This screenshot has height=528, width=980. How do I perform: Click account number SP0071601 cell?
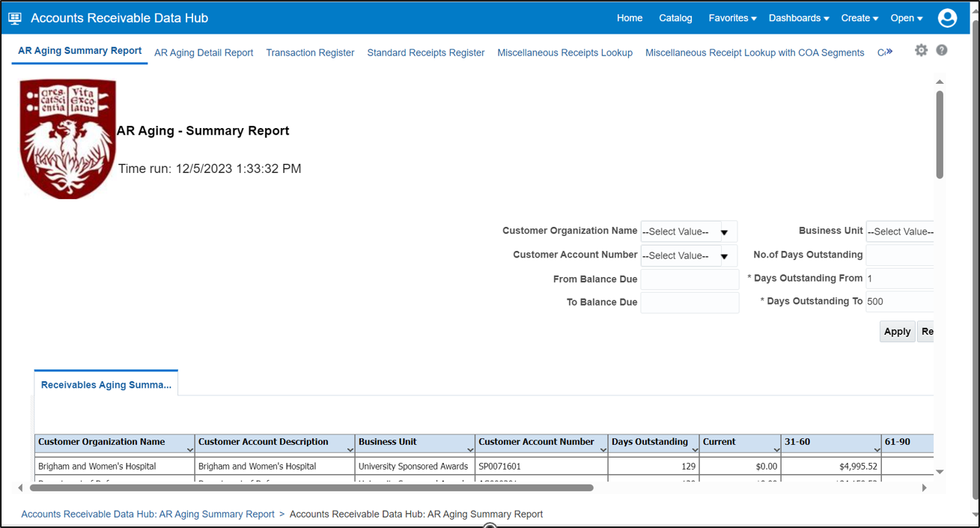coord(541,466)
